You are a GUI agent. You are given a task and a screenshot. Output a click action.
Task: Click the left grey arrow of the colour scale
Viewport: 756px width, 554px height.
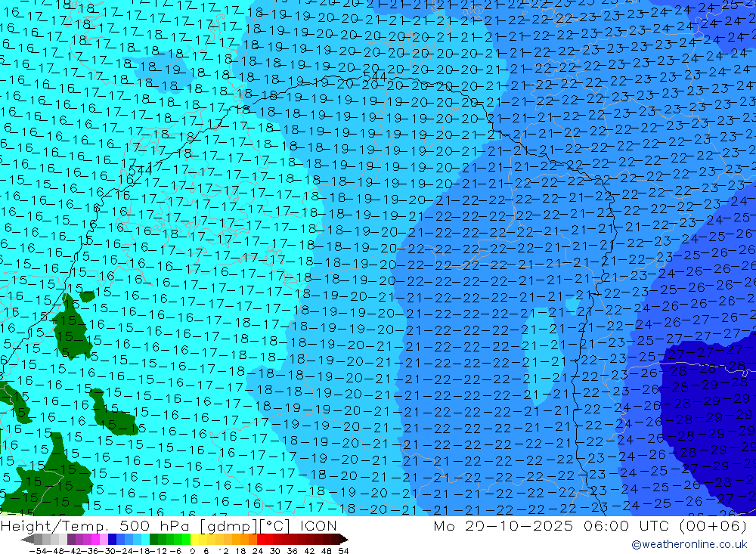click(x=27, y=539)
